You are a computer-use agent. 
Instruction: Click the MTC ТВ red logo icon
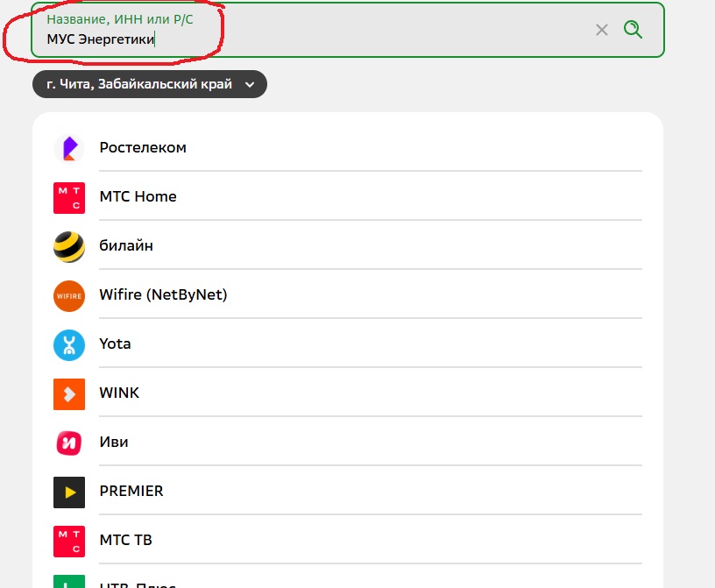[x=69, y=541]
